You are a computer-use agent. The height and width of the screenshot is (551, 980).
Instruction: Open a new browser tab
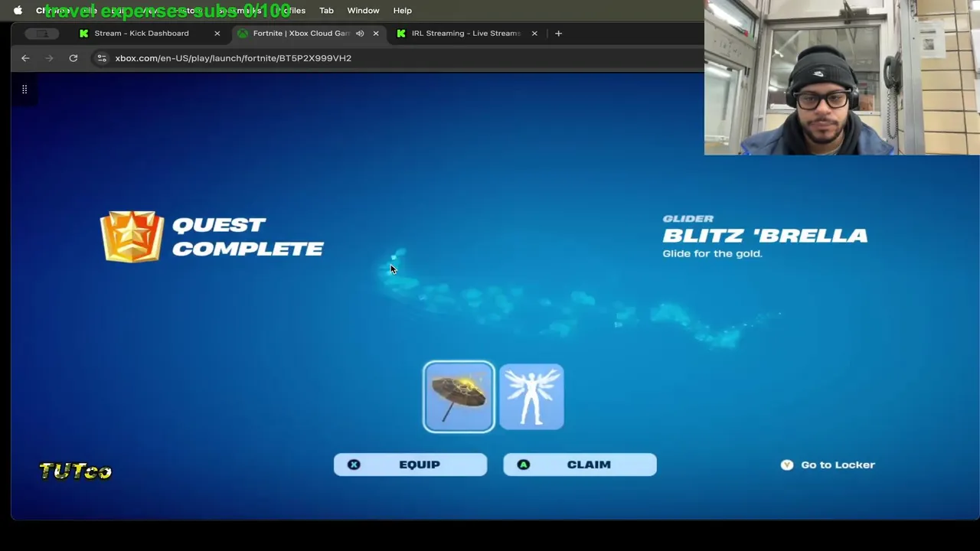click(x=558, y=34)
